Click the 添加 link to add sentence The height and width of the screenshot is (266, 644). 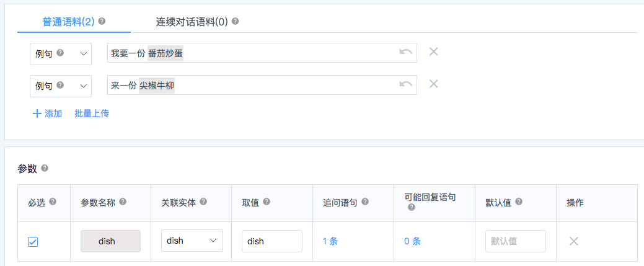pos(47,114)
